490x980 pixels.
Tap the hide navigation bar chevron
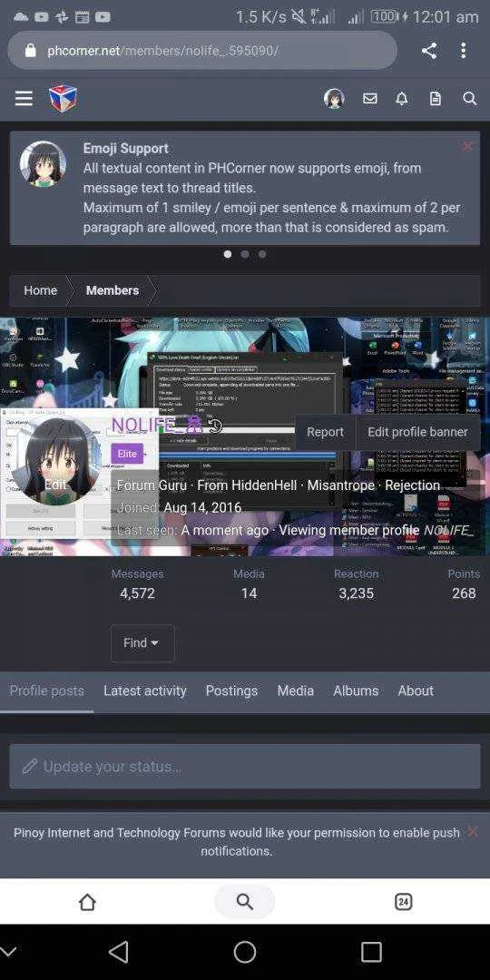[8, 952]
